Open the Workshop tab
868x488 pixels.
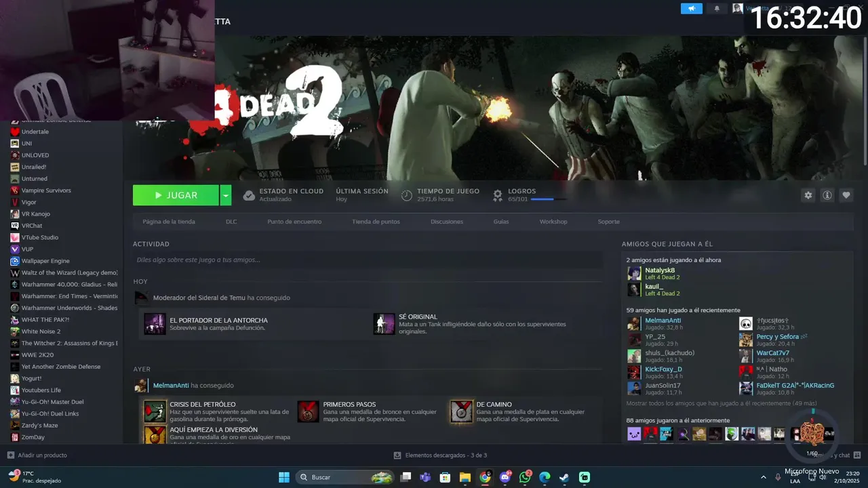click(553, 222)
